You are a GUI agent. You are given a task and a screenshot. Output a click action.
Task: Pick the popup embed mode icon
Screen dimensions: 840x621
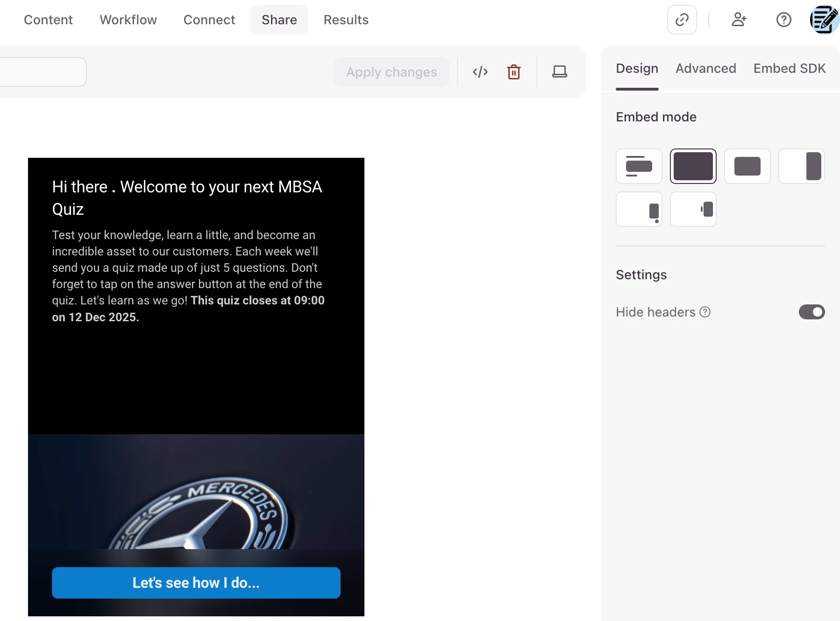(x=747, y=166)
